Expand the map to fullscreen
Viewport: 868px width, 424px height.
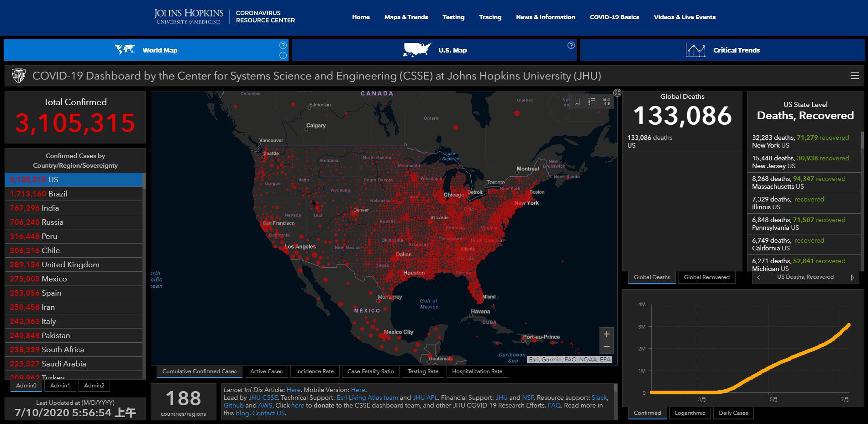point(617,93)
